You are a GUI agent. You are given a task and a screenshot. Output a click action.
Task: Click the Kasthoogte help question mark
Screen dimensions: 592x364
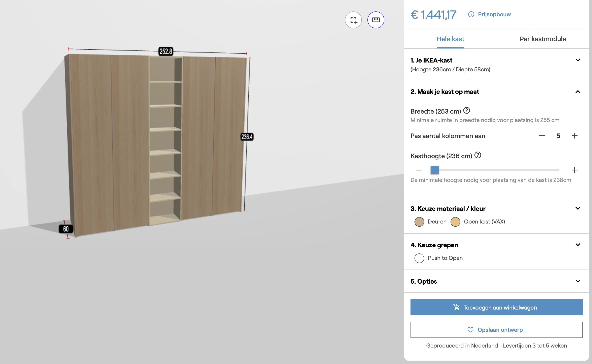(x=478, y=155)
